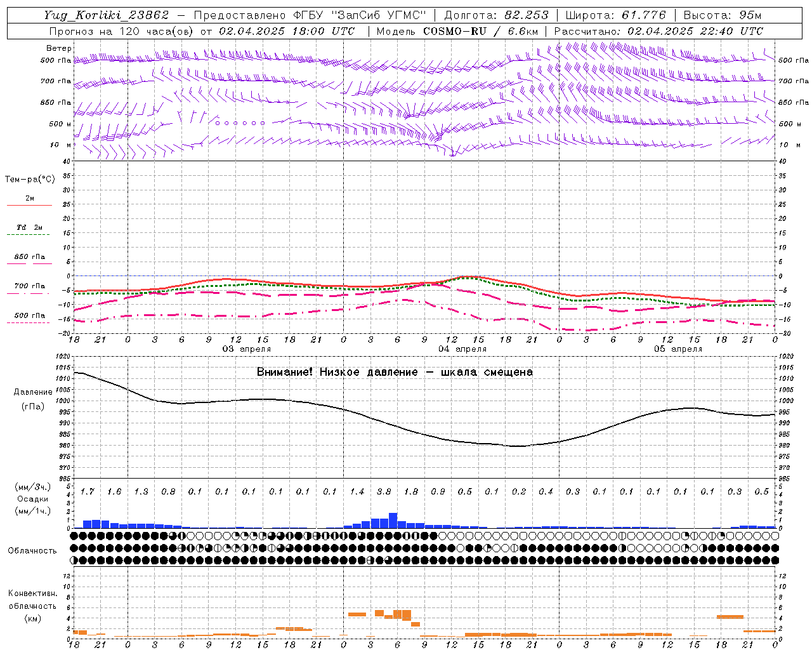The height and width of the screenshot is (650, 812).
Task: Click the 700 гПа temperature legend entry
Action: pos(30,286)
